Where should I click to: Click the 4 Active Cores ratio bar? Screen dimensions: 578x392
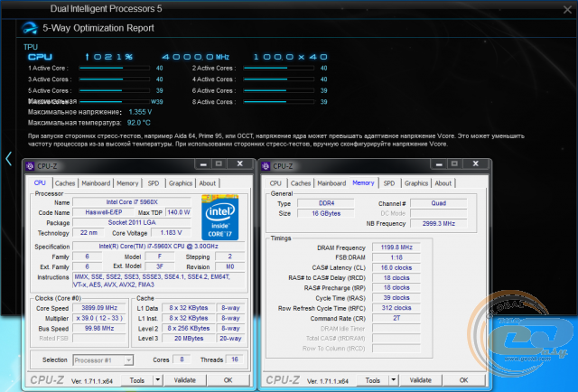(279, 79)
